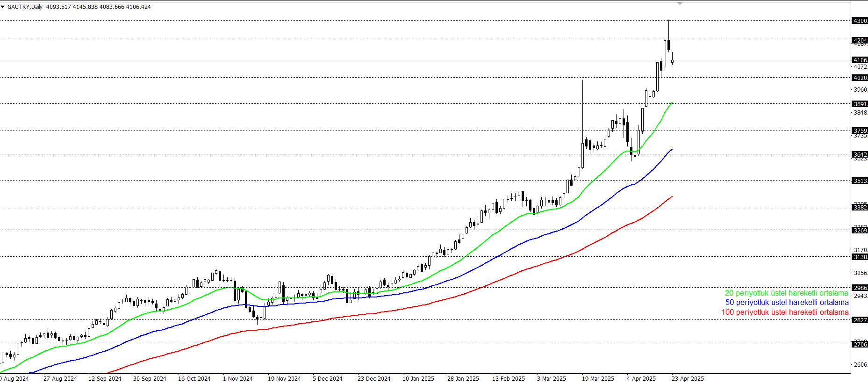Select the 3891 price level label
Viewport: 868px width, 384px height.
[x=860, y=104]
